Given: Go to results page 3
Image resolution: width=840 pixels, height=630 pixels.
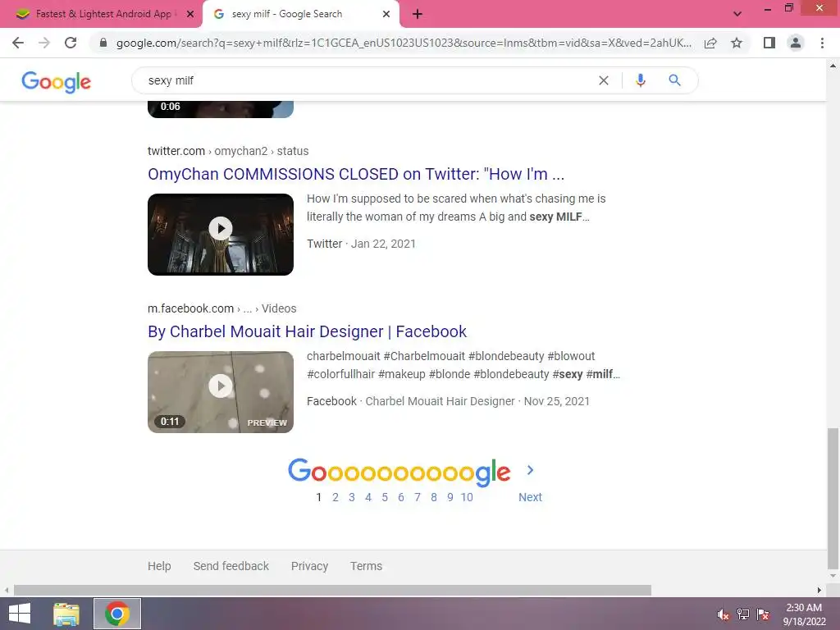Looking at the screenshot, I should pyautogui.click(x=351, y=497).
